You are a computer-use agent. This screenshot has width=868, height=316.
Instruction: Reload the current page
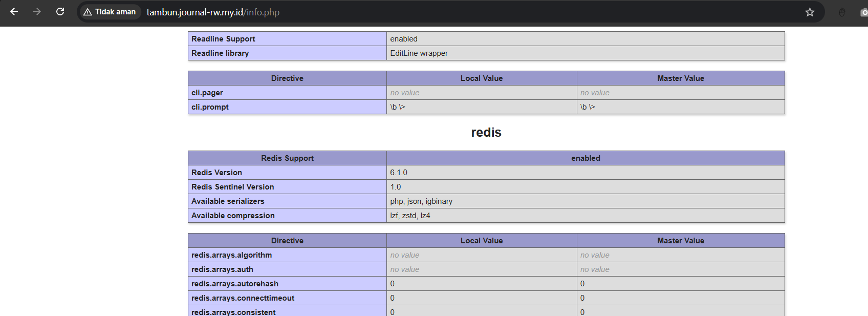click(60, 12)
